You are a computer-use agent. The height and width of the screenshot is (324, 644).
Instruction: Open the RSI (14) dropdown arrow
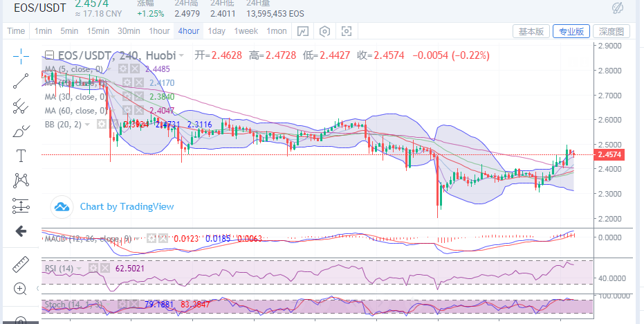point(79,268)
